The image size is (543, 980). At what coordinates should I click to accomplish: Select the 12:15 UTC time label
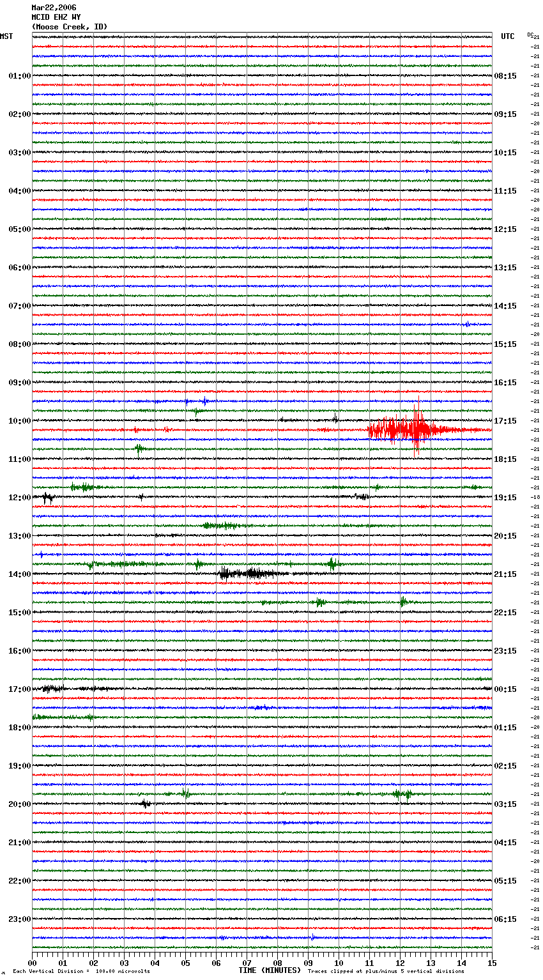pyautogui.click(x=505, y=229)
